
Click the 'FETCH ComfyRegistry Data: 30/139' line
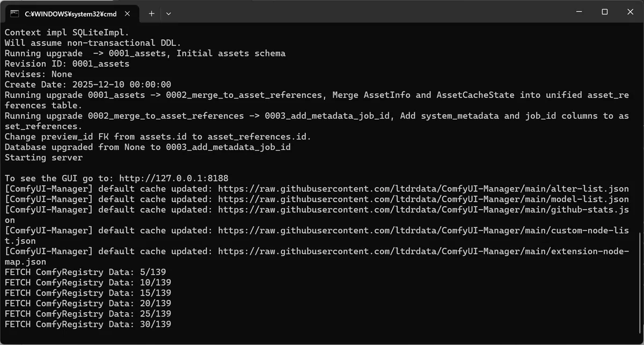click(x=88, y=325)
